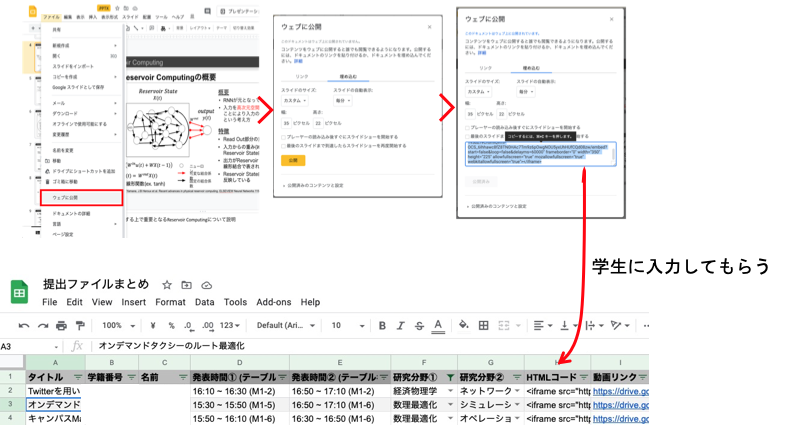
Task: Open text color picker (underlined A)
Action: [438, 325]
